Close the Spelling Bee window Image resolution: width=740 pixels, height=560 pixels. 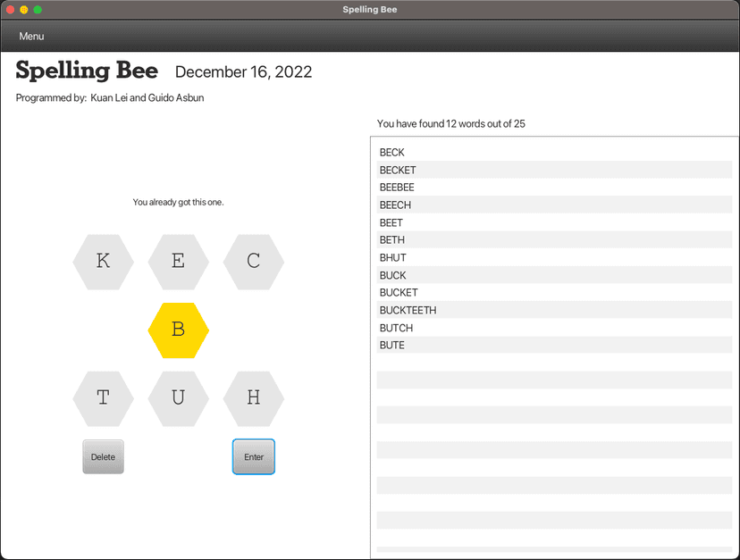10,10
